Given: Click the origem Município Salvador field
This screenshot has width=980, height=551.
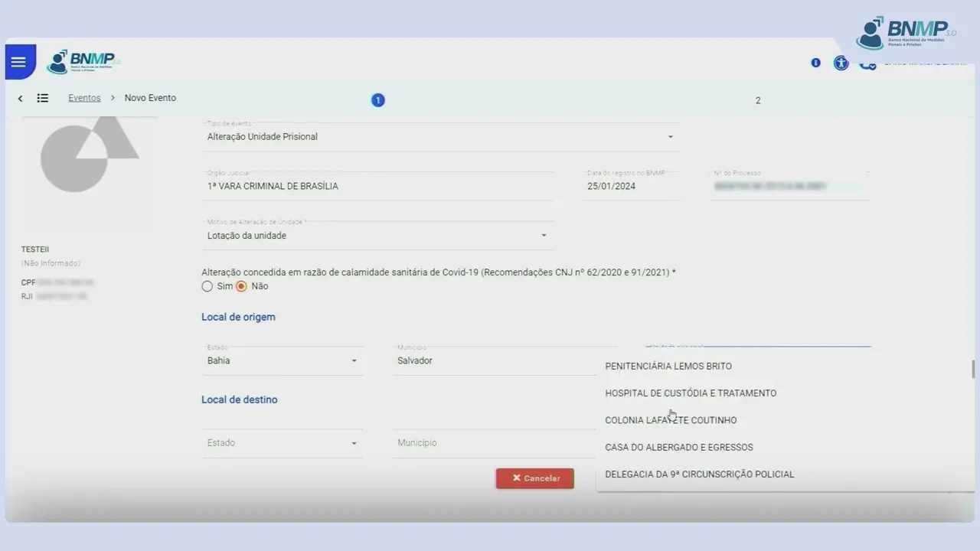Looking at the screenshot, I should [x=494, y=360].
